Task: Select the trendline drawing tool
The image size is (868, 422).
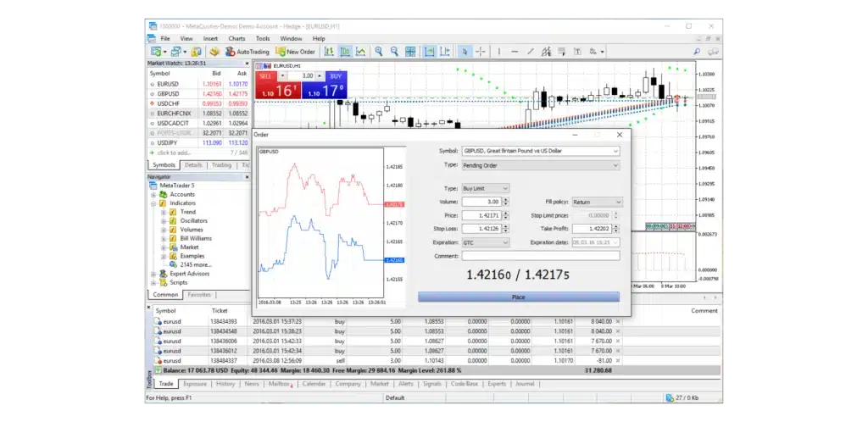Action: tap(531, 52)
